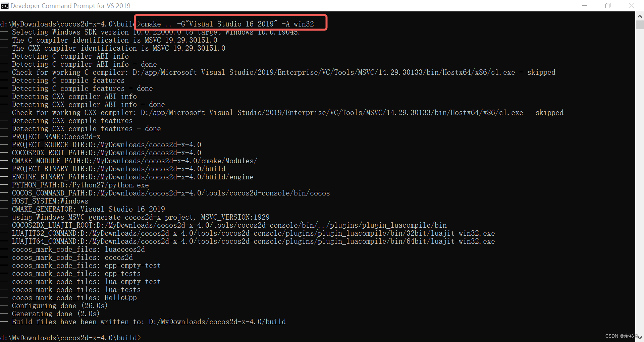Click 'cocos_mark_code_files: lua-tests' line

(70, 290)
